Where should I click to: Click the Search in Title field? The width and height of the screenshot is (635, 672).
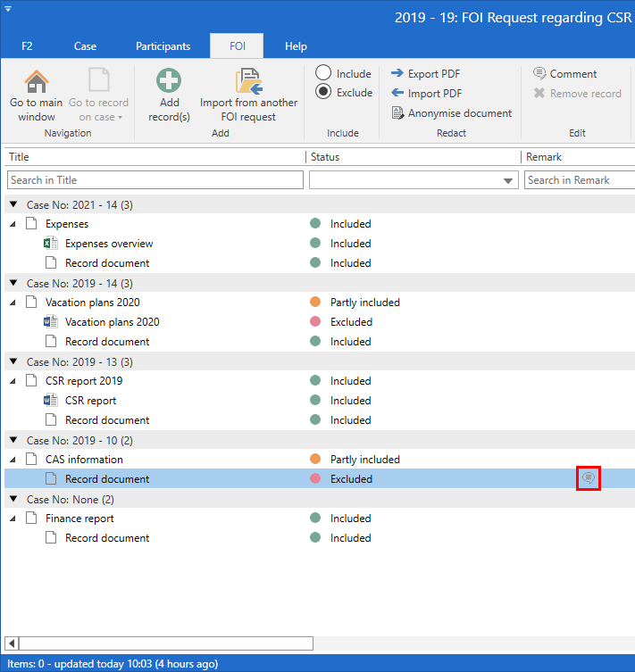(x=155, y=180)
